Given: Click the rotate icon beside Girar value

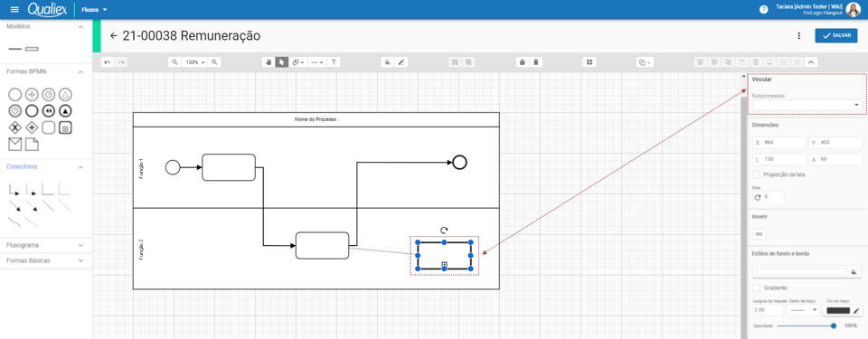Looking at the screenshot, I should pos(758,197).
